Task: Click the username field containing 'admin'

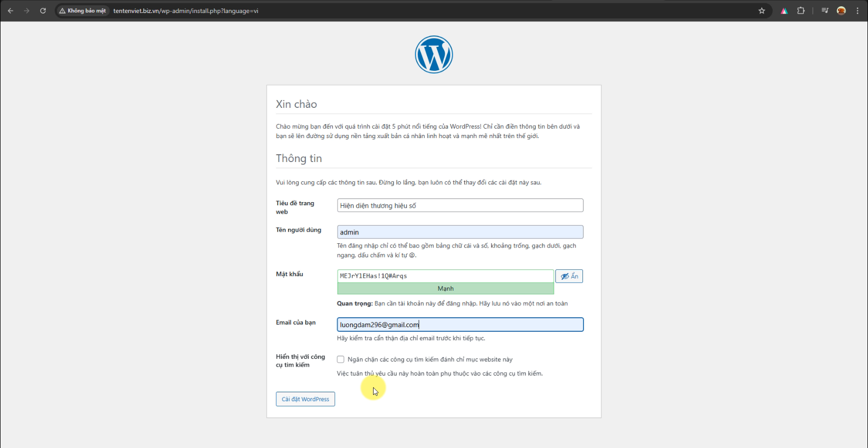Action: 460,232
